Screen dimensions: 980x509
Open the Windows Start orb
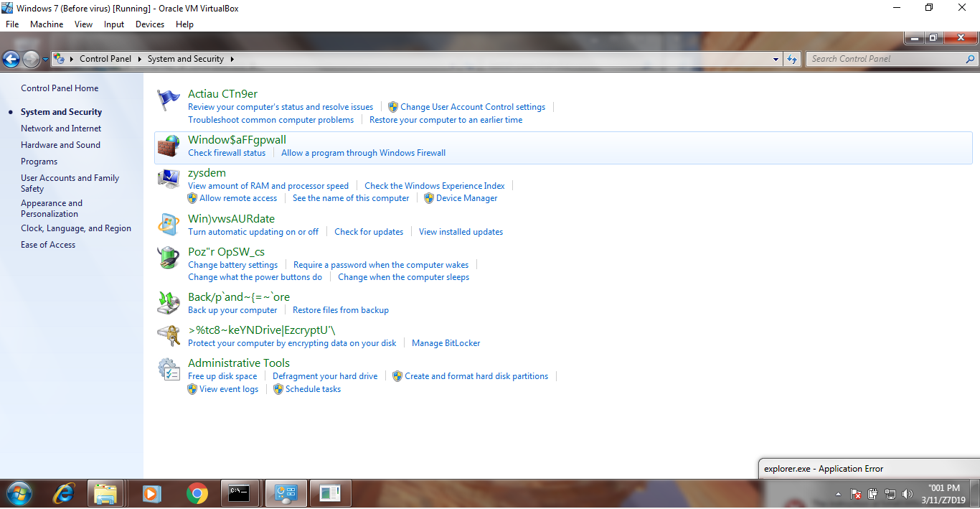19,494
